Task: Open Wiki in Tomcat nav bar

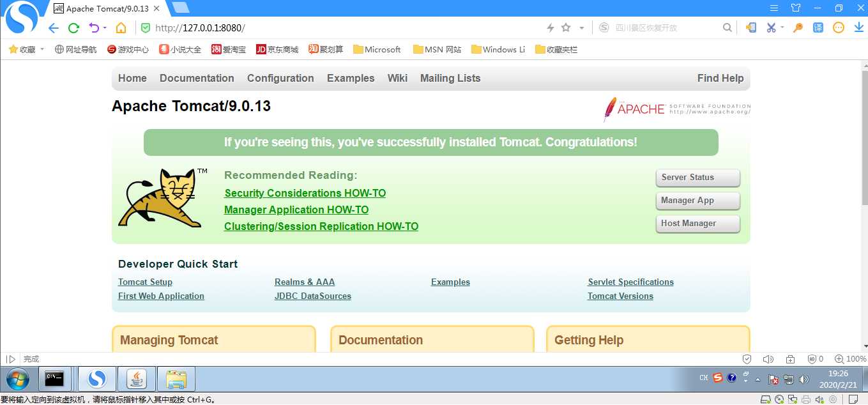Action: (x=397, y=78)
